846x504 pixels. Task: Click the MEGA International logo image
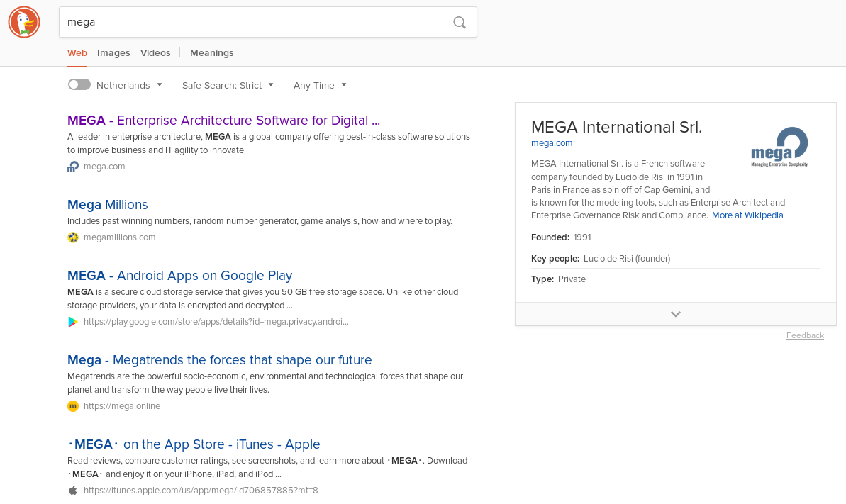779,147
